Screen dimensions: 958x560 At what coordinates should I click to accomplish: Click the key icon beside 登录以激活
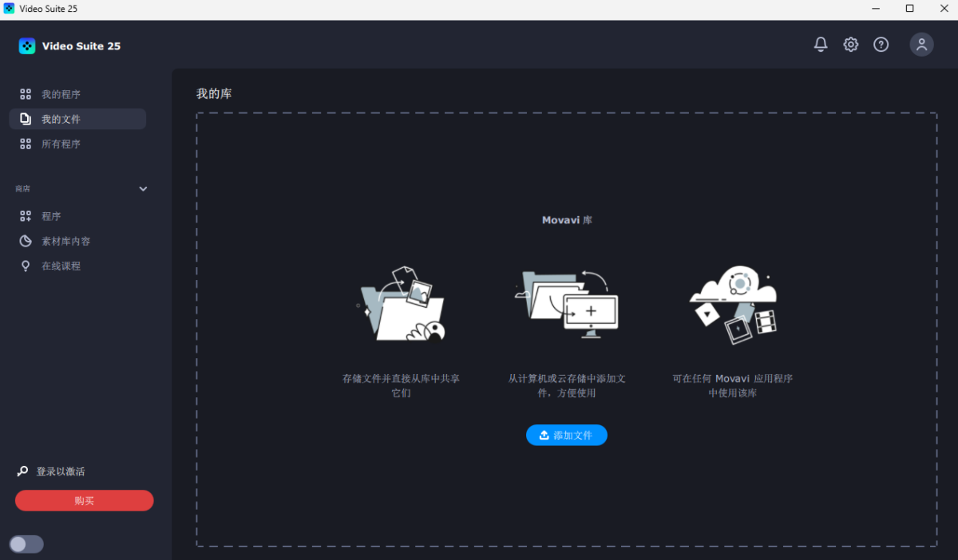(x=23, y=471)
